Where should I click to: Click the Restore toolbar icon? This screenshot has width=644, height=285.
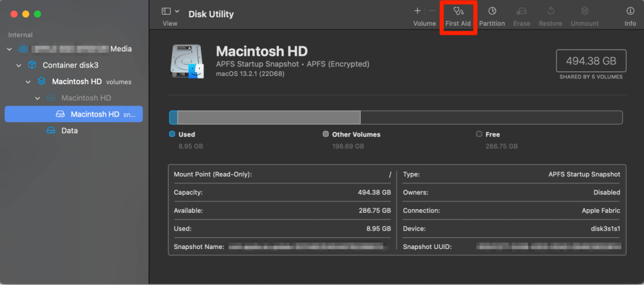coord(551,11)
